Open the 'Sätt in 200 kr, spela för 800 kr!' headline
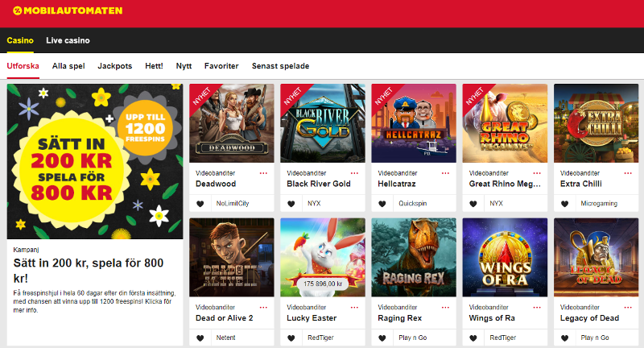This screenshot has height=348, width=644. [89, 271]
